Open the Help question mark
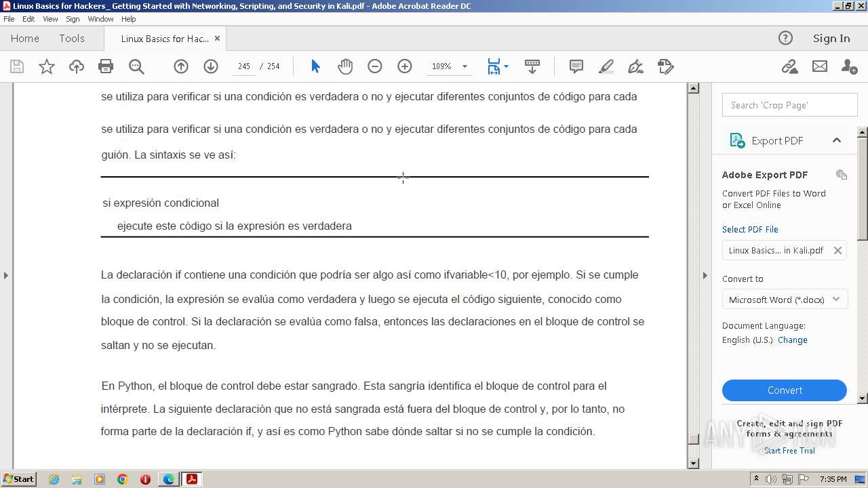This screenshot has width=868, height=488. [785, 38]
